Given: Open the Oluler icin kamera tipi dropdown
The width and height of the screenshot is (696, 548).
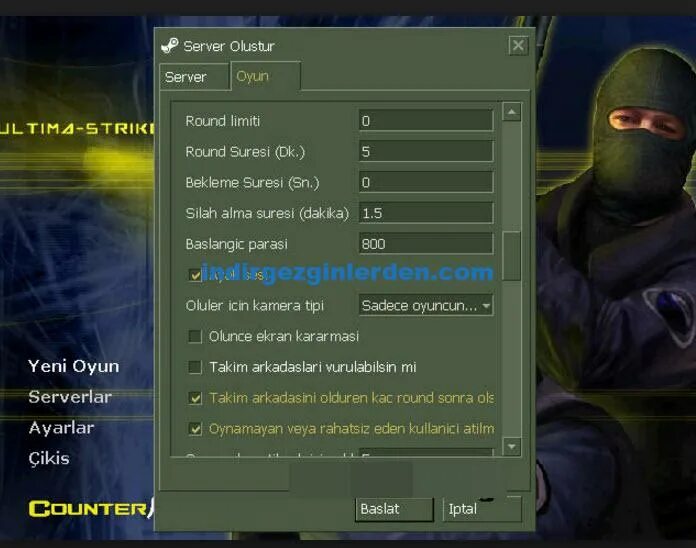Looking at the screenshot, I should pos(426,305).
